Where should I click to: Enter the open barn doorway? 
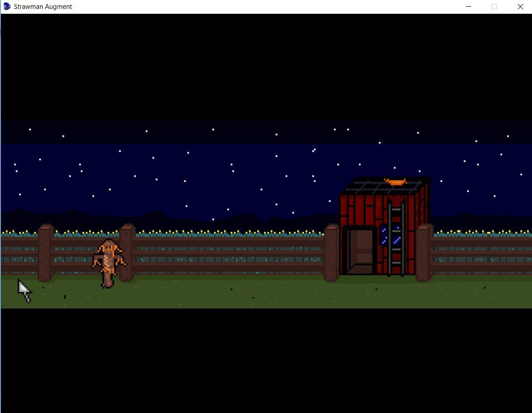click(x=361, y=250)
